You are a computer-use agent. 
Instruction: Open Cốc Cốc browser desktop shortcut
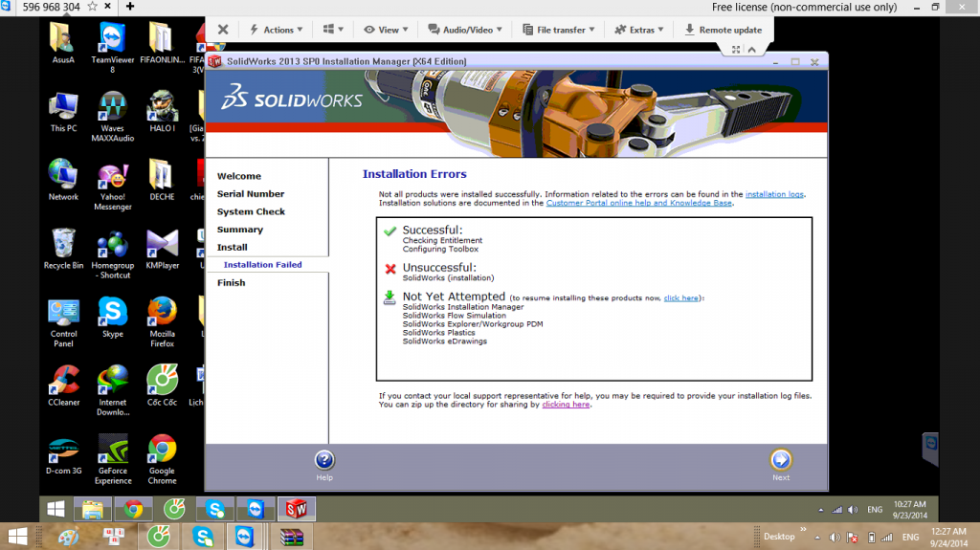pyautogui.click(x=162, y=385)
